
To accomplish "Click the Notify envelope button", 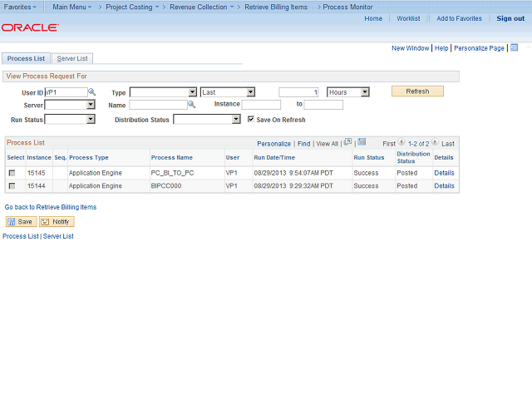I will click(x=57, y=222).
